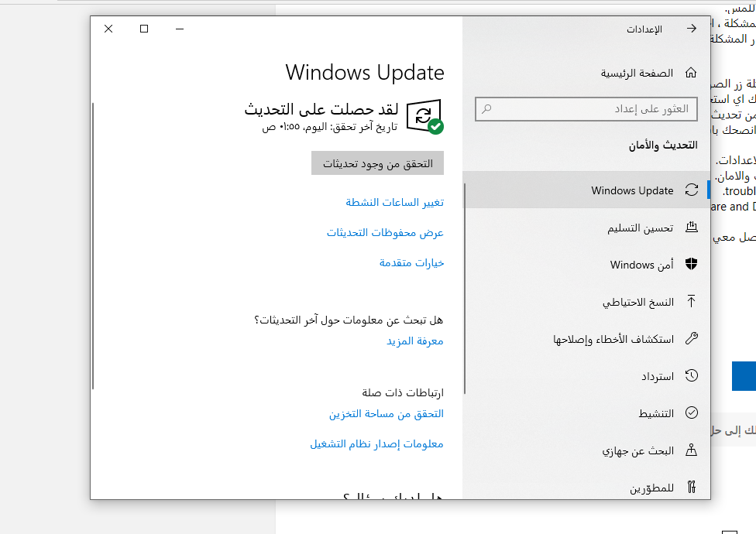This screenshot has height=534, width=756.
Task: Click the shield icon for أمن Windows
Action: [692, 264]
